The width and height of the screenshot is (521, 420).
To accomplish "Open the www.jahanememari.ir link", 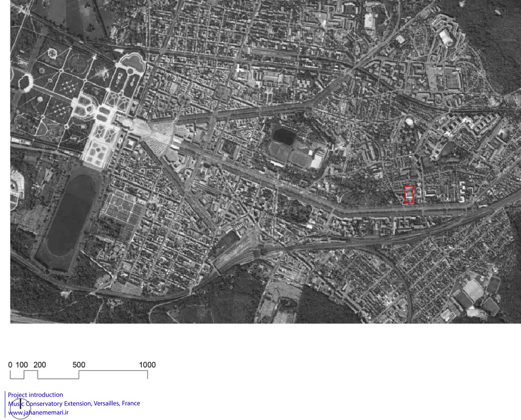I will (x=38, y=413).
